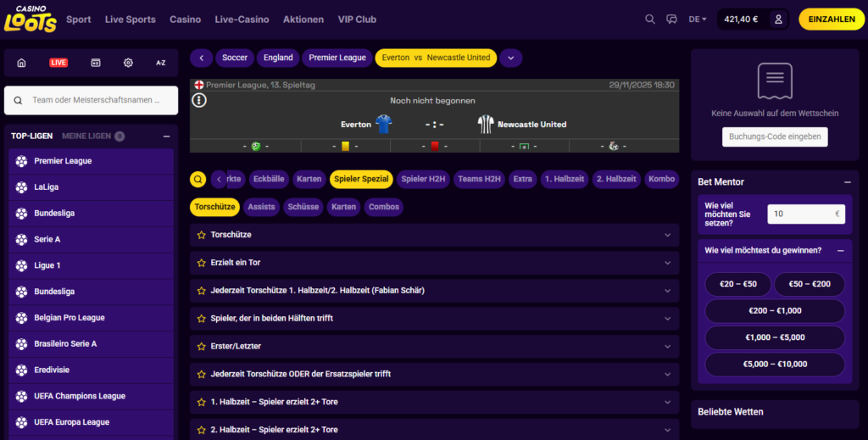Expand the Erzielt ein Tor market
Screen dimensions: 868x440
(x=434, y=263)
